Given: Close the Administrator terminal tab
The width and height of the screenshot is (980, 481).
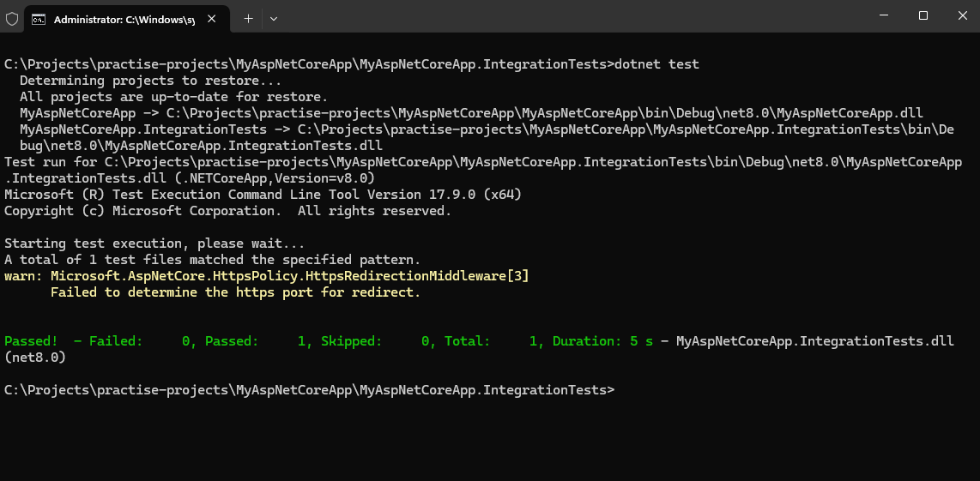Looking at the screenshot, I should [x=211, y=20].
